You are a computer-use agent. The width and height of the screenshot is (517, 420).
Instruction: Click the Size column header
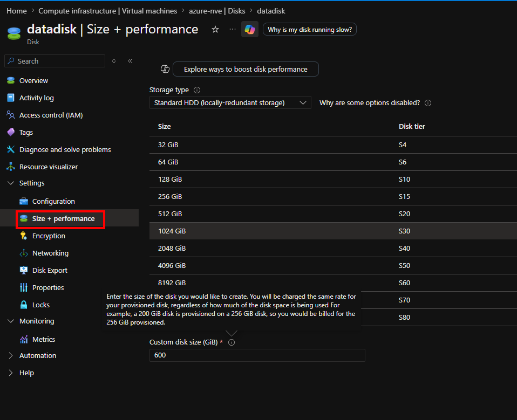click(164, 127)
